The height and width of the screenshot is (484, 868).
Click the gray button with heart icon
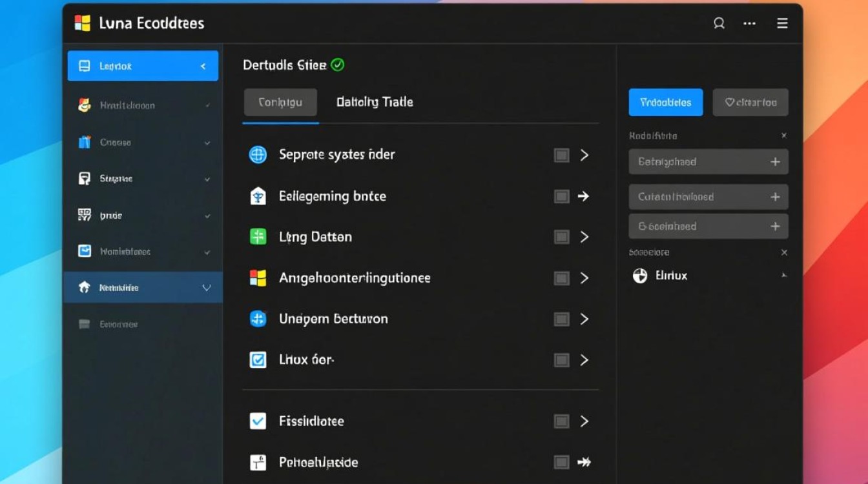750,103
